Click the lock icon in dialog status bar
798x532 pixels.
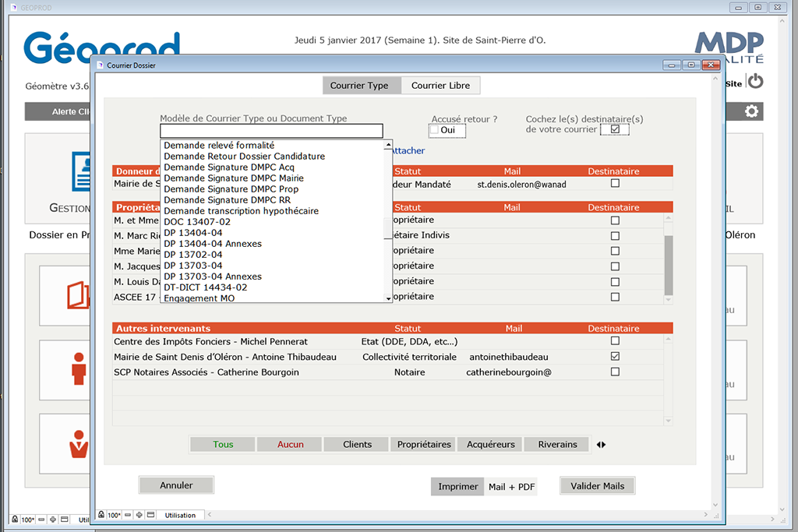(101, 515)
